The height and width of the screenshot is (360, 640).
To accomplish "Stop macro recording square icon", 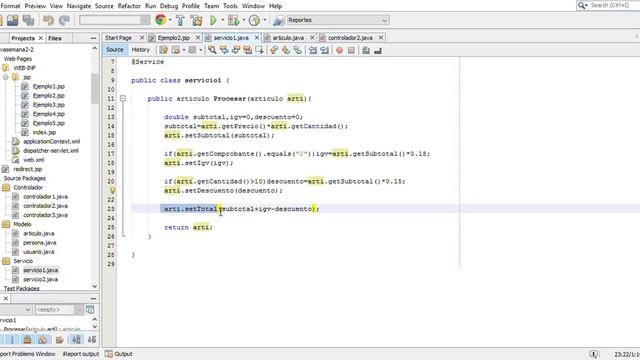I will coord(351,50).
